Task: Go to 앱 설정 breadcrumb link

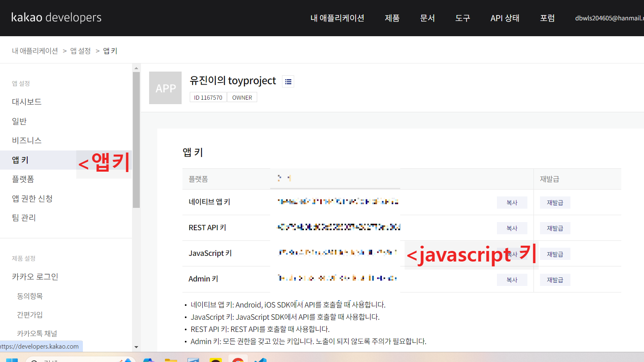Action: 80,51
